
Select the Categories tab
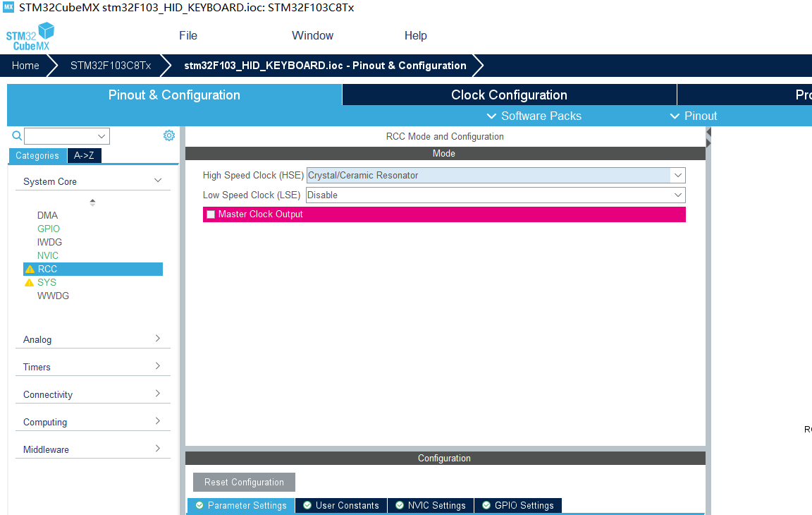[x=37, y=155]
